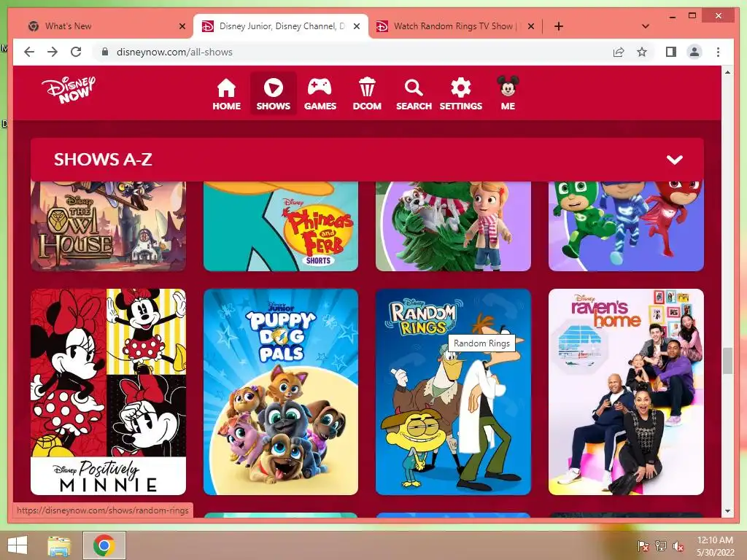Viewport: 747px width, 560px height.
Task: Close the Watch Random Rings tab
Action: 531,26
